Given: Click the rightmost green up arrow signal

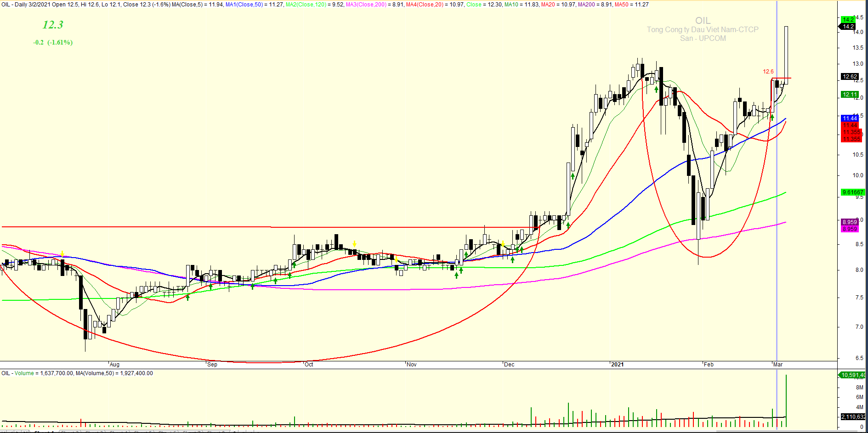Looking at the screenshot, I should [x=772, y=118].
